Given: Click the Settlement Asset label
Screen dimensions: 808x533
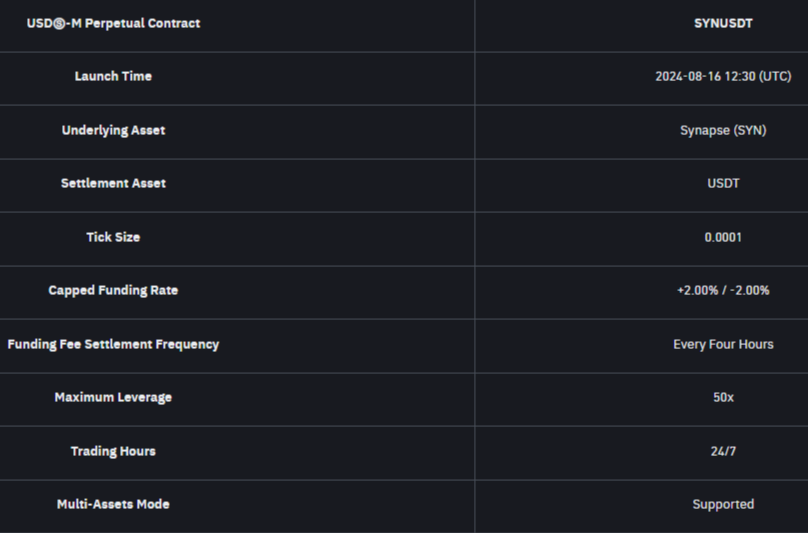Looking at the screenshot, I should pyautogui.click(x=113, y=184).
